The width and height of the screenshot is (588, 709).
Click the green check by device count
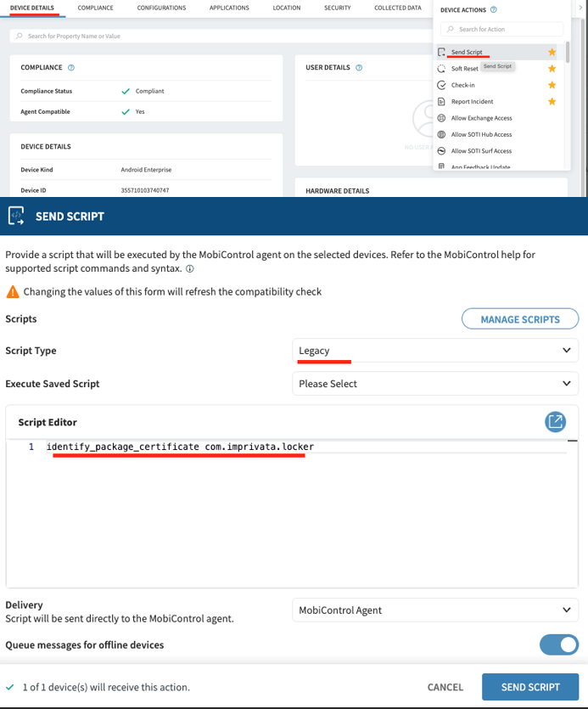point(10,687)
